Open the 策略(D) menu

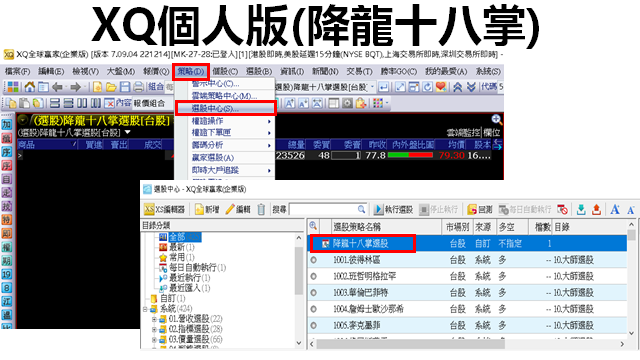[191, 72]
